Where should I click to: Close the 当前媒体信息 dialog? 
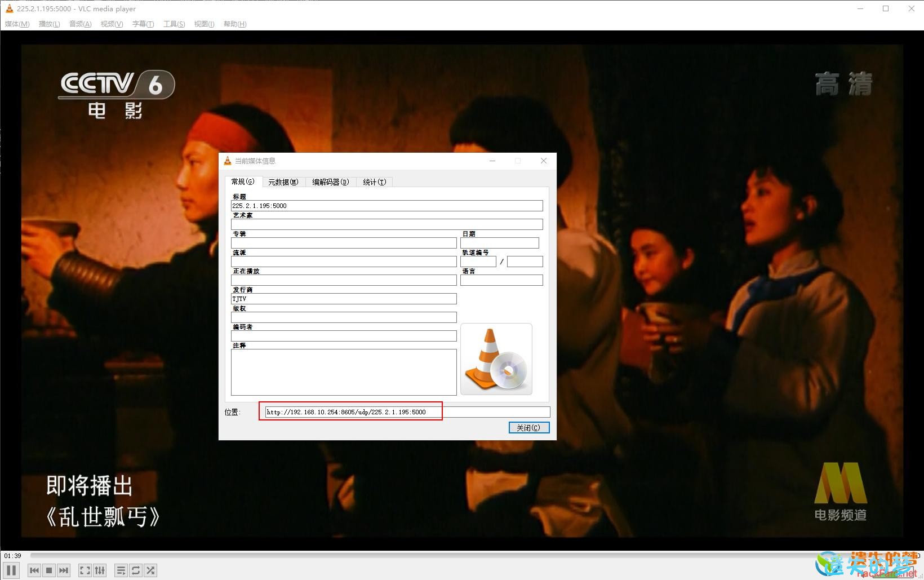pyautogui.click(x=544, y=161)
